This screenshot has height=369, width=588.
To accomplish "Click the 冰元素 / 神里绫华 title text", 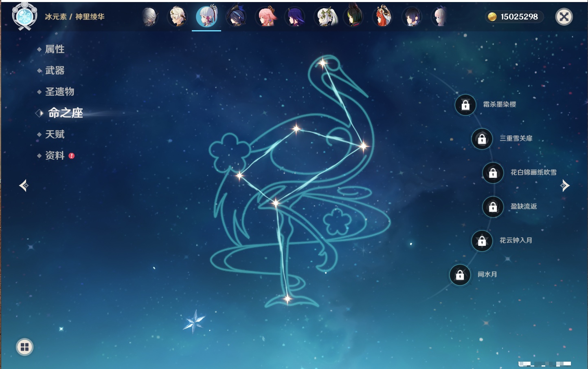I will click(x=75, y=17).
